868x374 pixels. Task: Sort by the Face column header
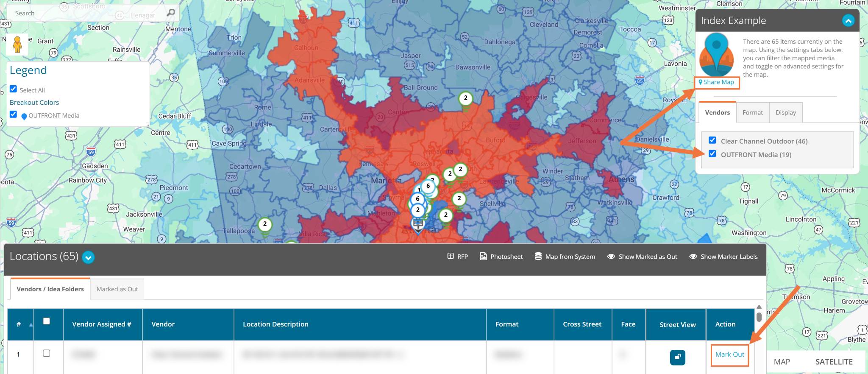tap(629, 324)
